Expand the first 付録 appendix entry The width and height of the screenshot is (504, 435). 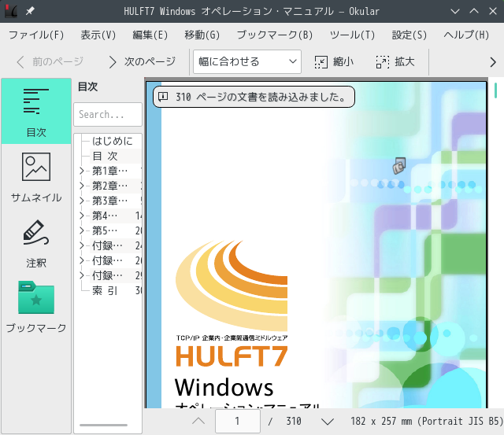tap(82, 245)
